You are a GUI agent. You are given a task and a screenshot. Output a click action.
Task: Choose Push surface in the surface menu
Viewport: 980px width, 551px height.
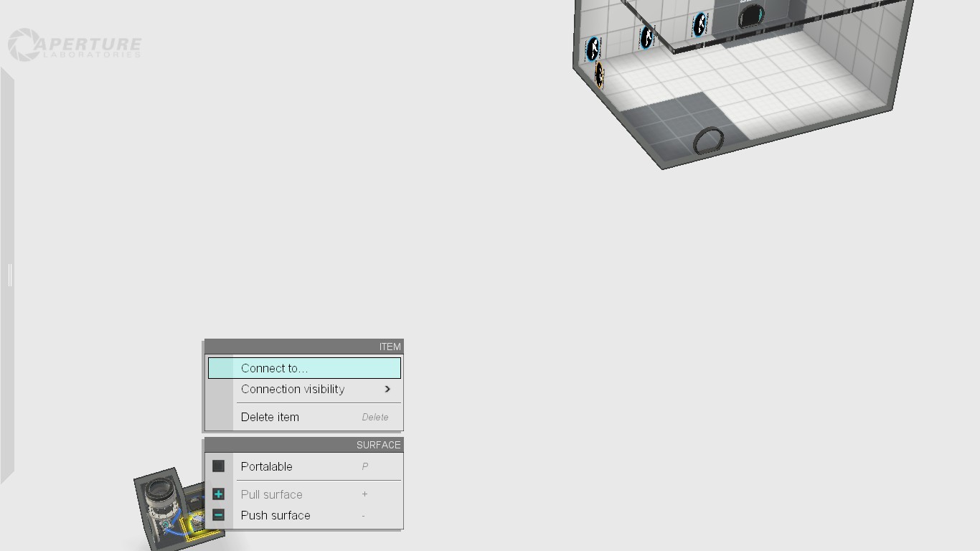pyautogui.click(x=304, y=515)
